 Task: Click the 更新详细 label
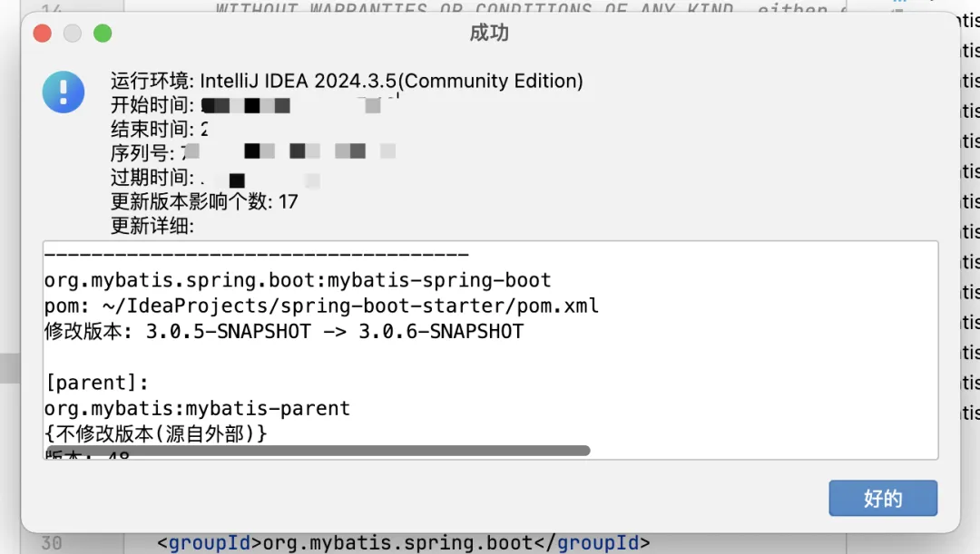coord(152,226)
